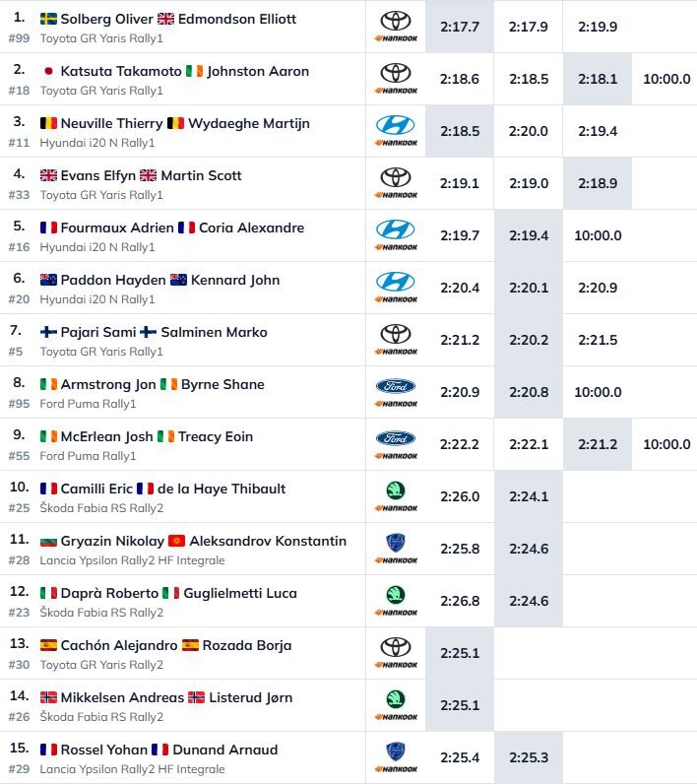
Task: Select Fourmaux Adrien crew name
Action: (x=117, y=229)
